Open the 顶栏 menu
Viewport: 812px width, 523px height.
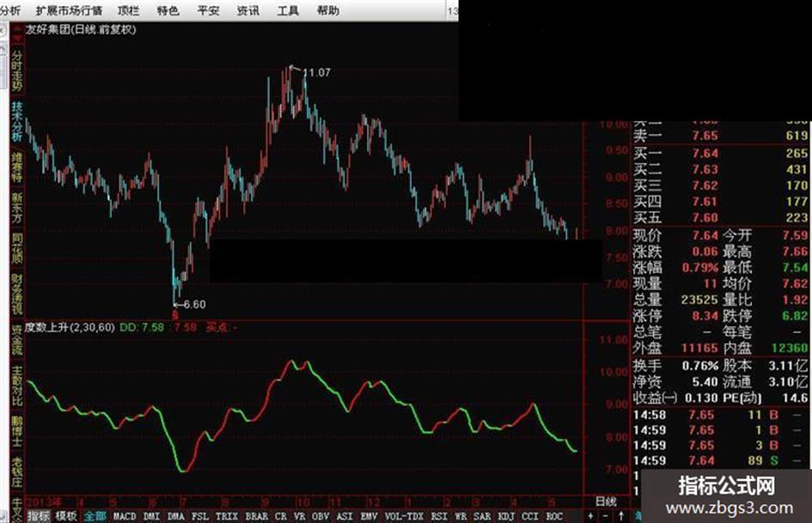128,10
